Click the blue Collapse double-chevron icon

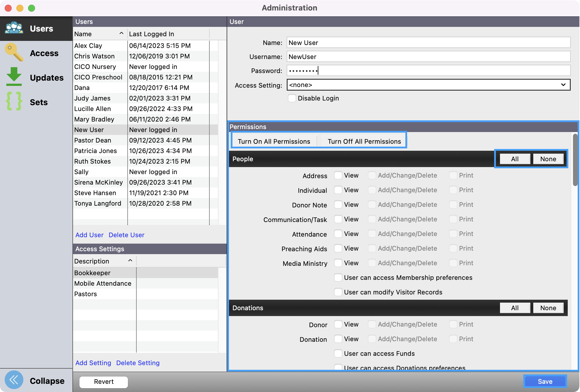tap(14, 380)
